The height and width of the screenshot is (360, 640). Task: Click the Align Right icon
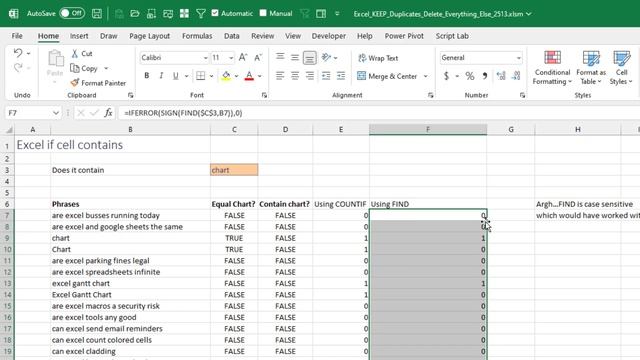(x=310, y=76)
